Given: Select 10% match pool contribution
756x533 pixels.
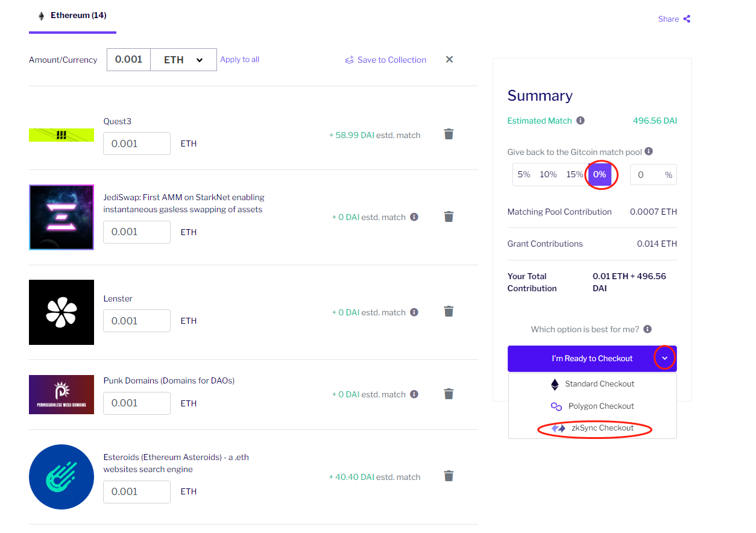Looking at the screenshot, I should click(548, 175).
